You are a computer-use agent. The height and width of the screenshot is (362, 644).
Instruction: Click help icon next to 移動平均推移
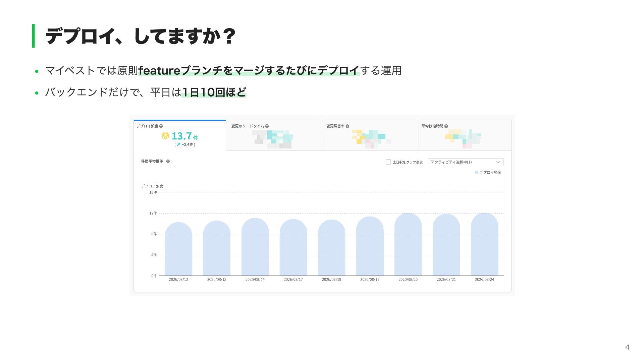coord(168,161)
